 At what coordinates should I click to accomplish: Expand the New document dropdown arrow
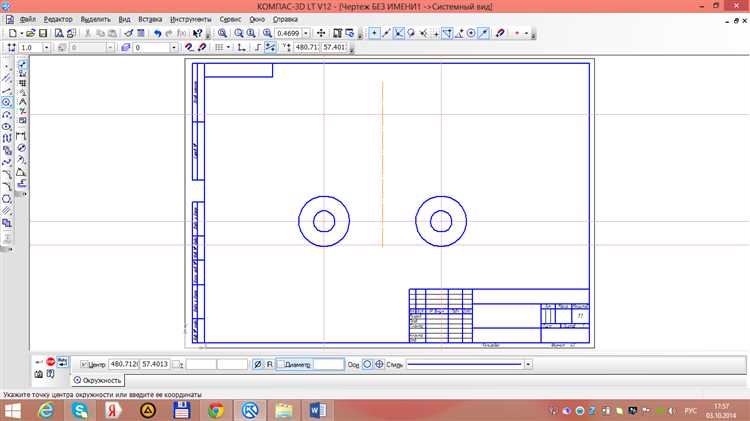click(x=22, y=33)
